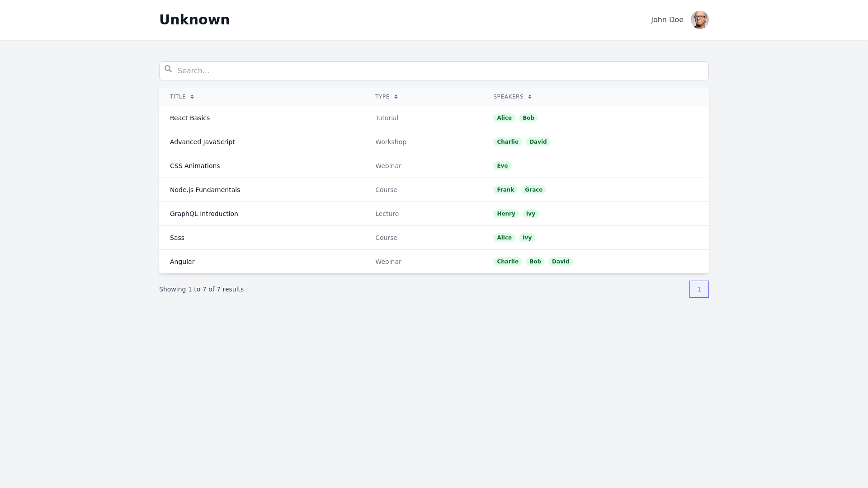Sort the TITLE column using its sort arrows
Viewport: 868px width, 488px height.
pos(191,97)
